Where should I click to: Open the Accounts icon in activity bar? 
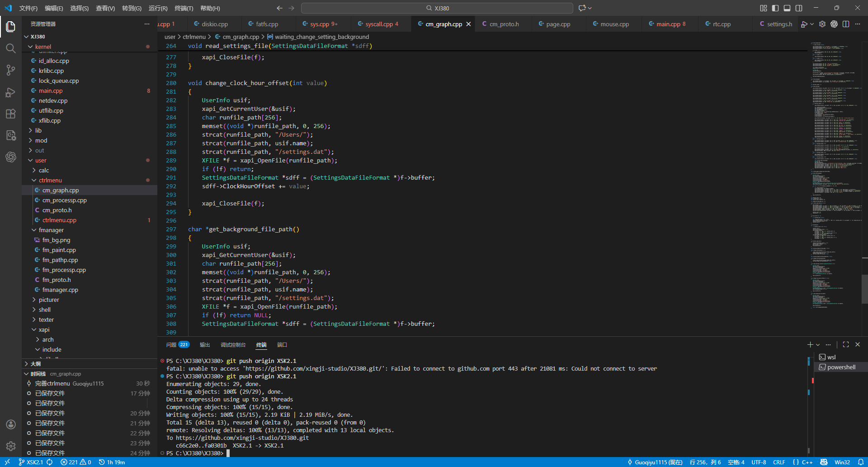tap(11, 424)
